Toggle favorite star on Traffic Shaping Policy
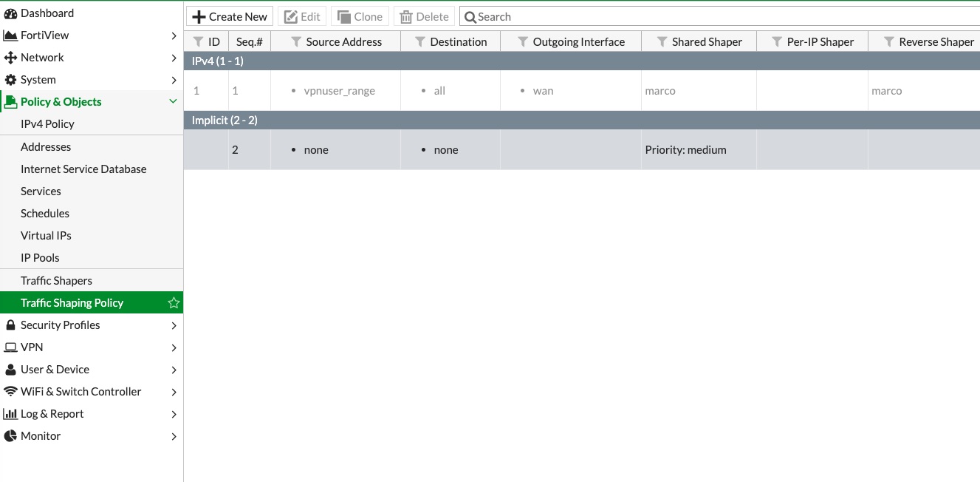 174,303
